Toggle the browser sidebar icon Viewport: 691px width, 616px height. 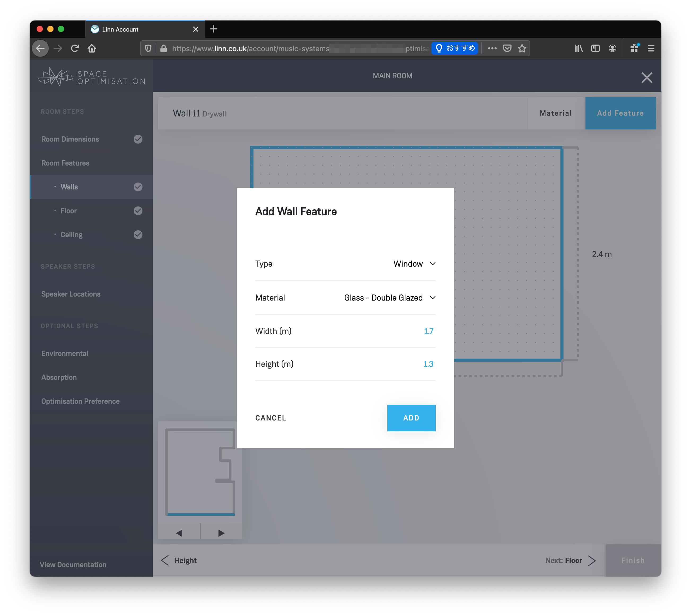point(595,48)
